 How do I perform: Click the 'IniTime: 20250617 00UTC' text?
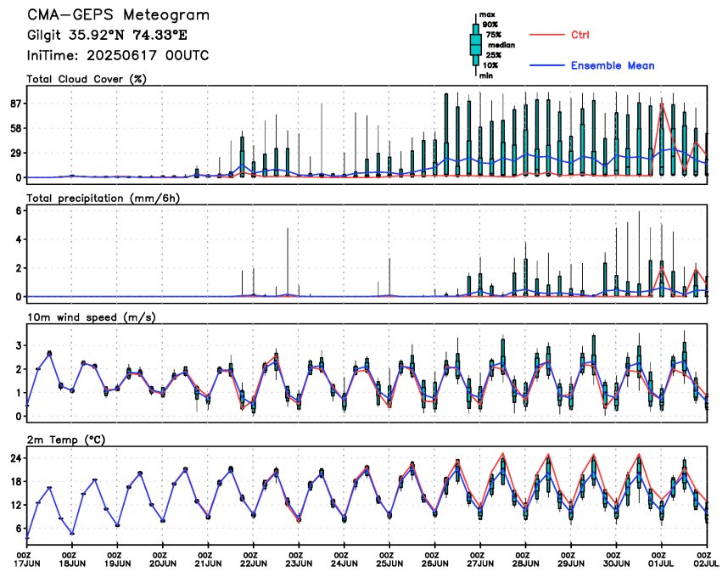point(118,56)
